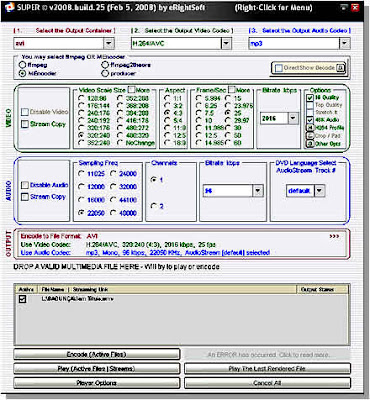370x400 pixels.
Task: Enable the DirectShow Decode checkbox
Action: pyautogui.click(x=279, y=68)
